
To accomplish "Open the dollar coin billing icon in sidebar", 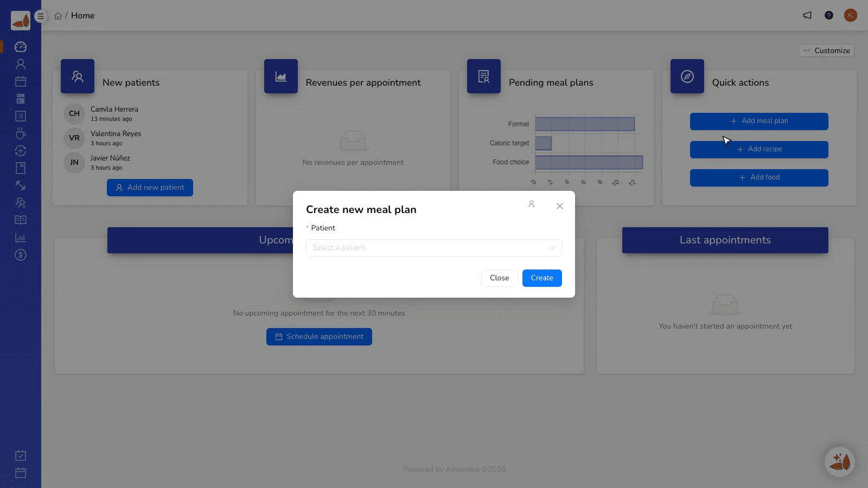I will [21, 255].
